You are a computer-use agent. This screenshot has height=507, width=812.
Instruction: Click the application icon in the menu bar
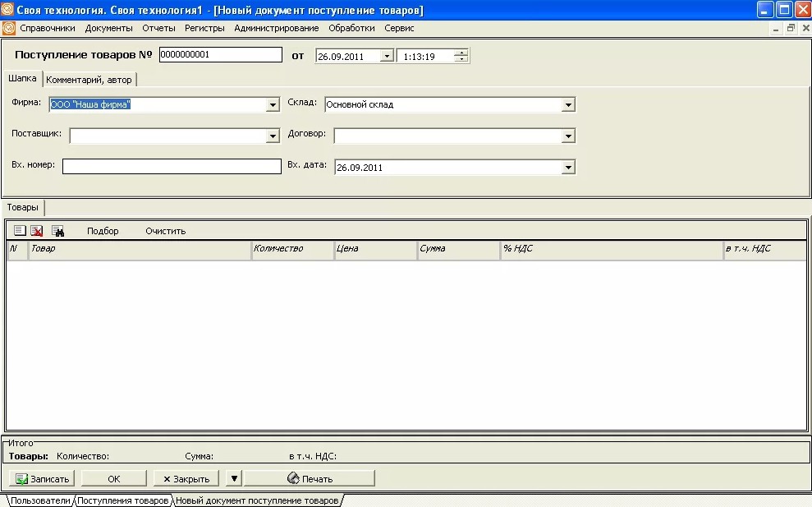tap(9, 28)
